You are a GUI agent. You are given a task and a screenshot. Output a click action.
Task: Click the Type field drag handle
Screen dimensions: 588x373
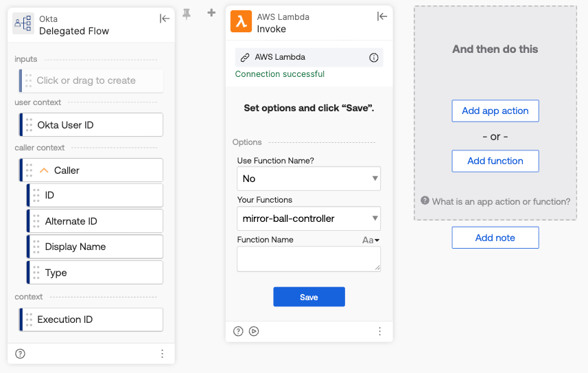click(36, 272)
